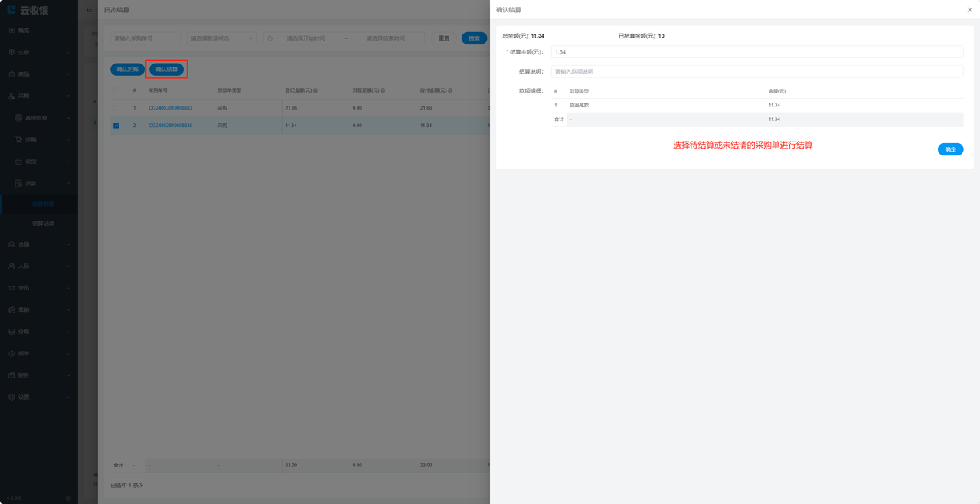Open the 人员 sidebar menu
Screen dimensions: 980x504
click(x=38, y=267)
